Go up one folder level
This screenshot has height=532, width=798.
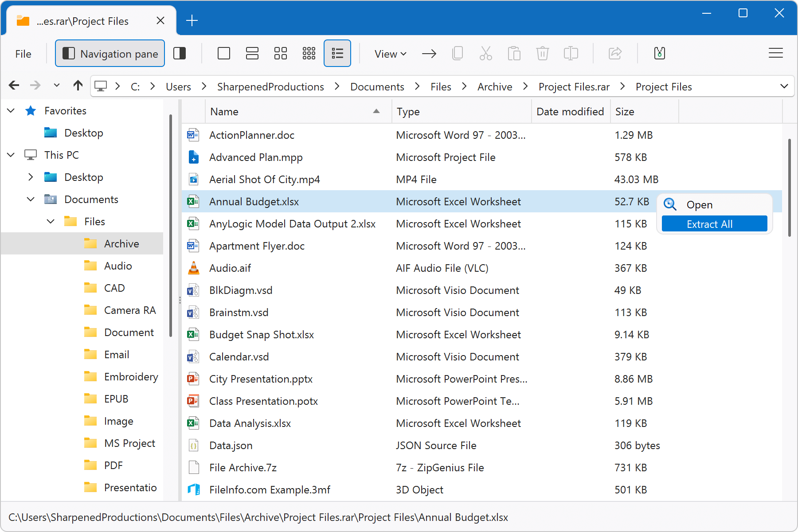click(78, 86)
